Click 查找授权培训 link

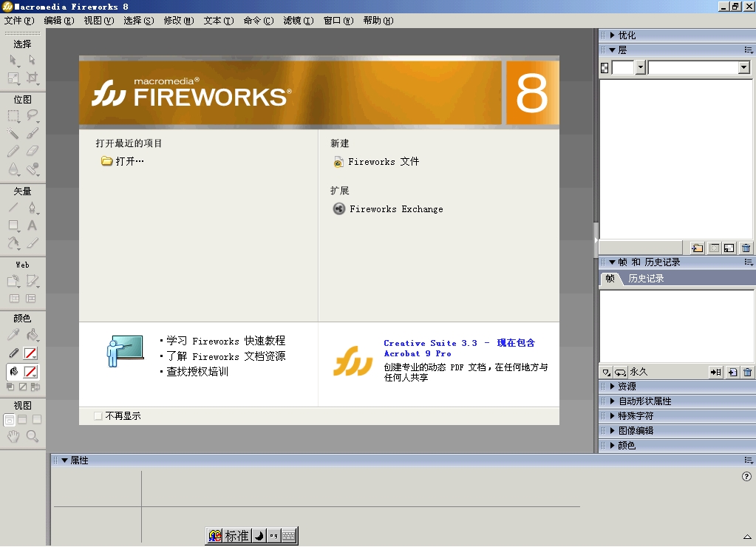pos(197,371)
